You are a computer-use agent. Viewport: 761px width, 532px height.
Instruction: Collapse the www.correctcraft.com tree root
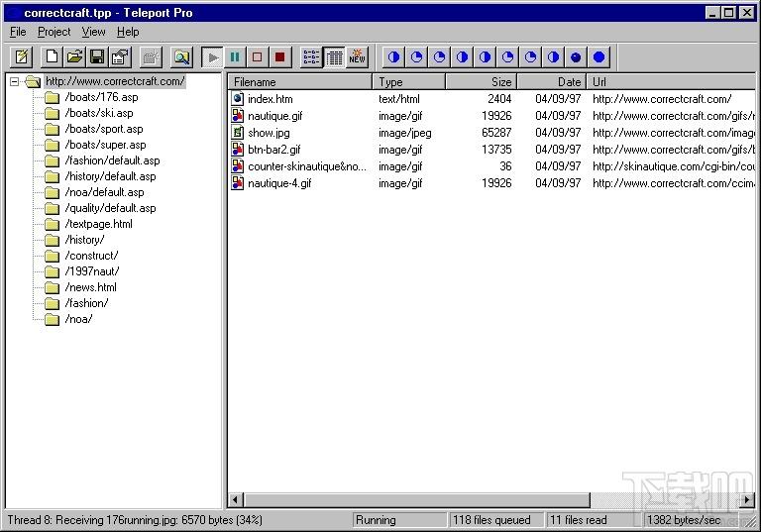(15, 82)
